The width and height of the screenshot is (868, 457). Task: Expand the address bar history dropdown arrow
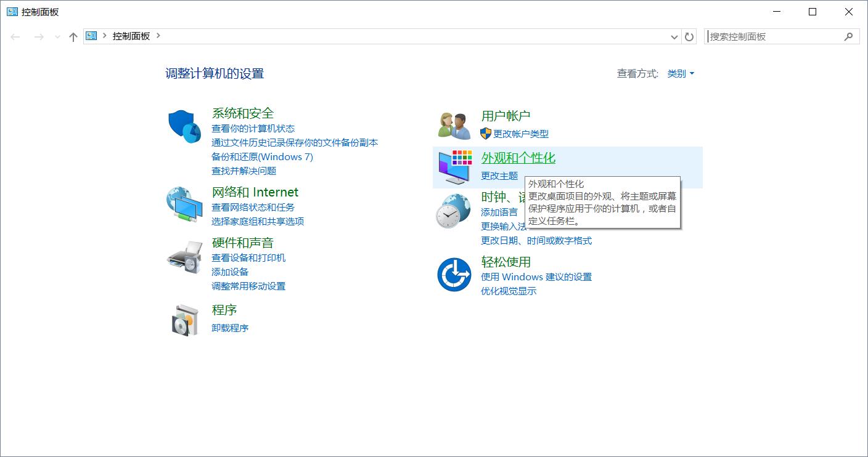click(674, 37)
